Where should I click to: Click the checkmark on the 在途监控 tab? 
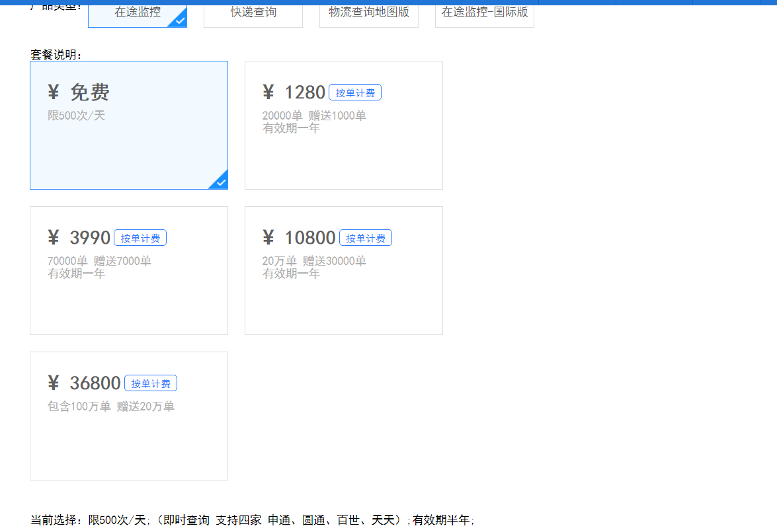click(x=179, y=21)
